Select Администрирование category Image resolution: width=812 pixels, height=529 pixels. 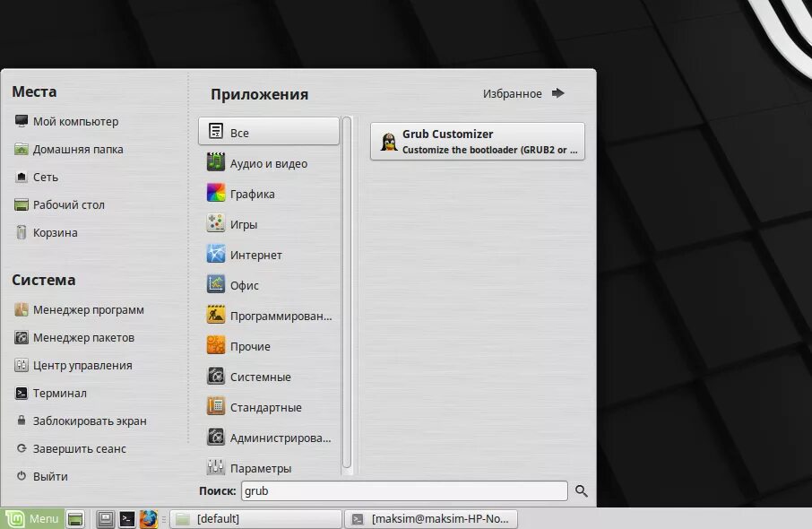click(269, 438)
